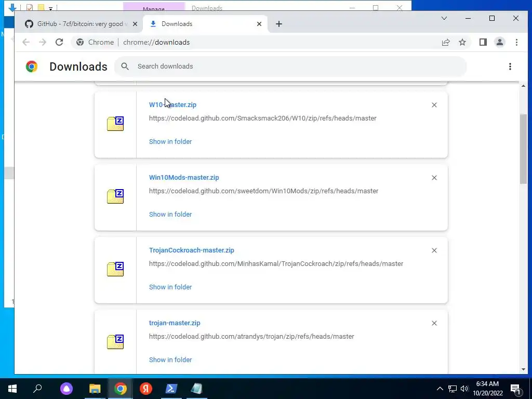The height and width of the screenshot is (399, 532).
Task: Switch to the GitHub 7cf/bitcoin tab
Action: pos(80,24)
